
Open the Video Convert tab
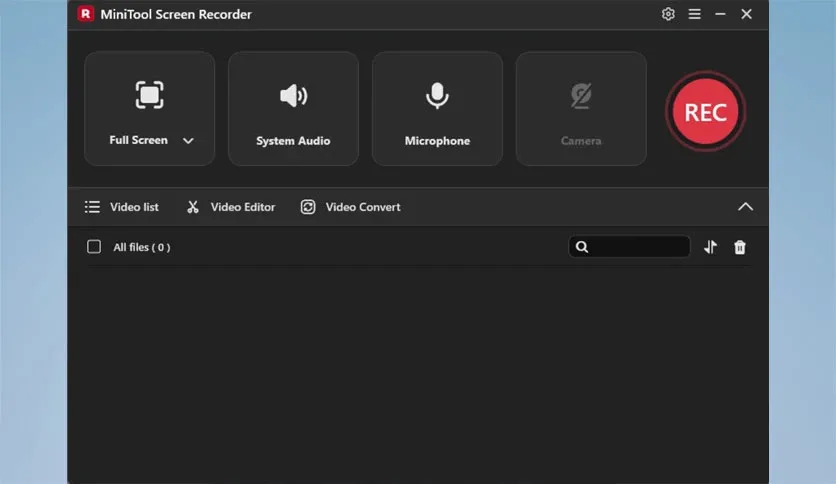coord(350,207)
